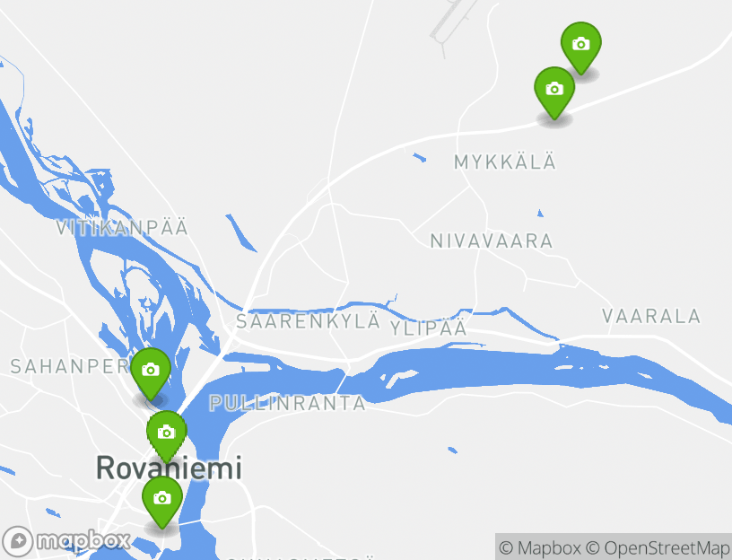Select the Vitikanpää district label

point(122,227)
